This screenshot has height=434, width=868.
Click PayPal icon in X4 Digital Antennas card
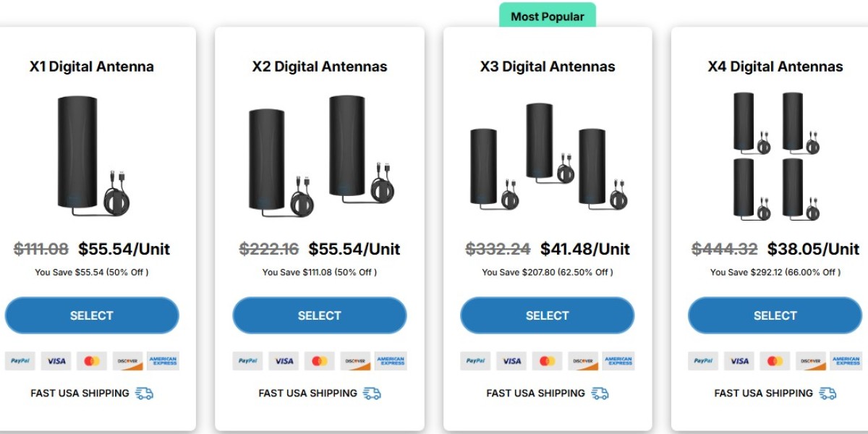click(703, 361)
